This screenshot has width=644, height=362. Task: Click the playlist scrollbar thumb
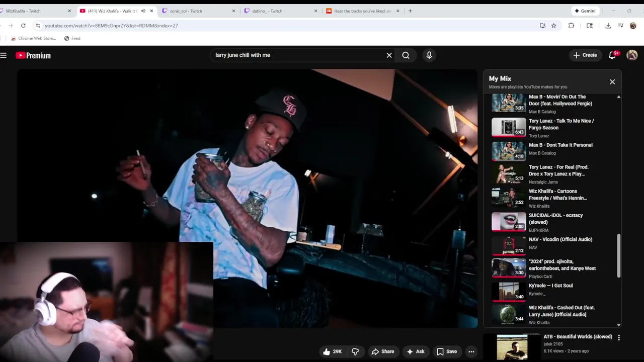pos(619,255)
